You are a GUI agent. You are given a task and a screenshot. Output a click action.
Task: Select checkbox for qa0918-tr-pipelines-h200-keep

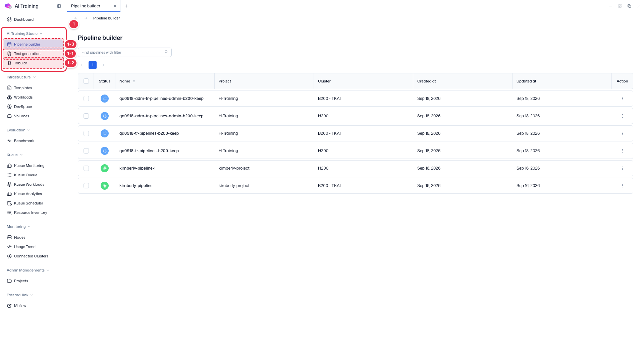click(x=86, y=151)
